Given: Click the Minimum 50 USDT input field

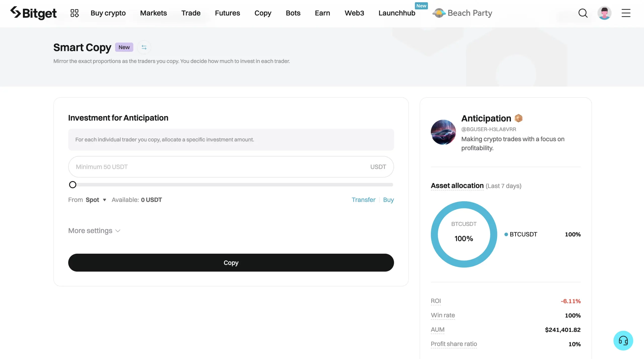Looking at the screenshot, I should click(231, 167).
